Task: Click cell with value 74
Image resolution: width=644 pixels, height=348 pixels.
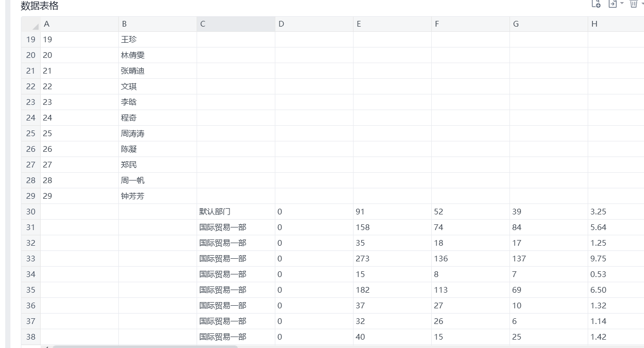Action: point(471,227)
